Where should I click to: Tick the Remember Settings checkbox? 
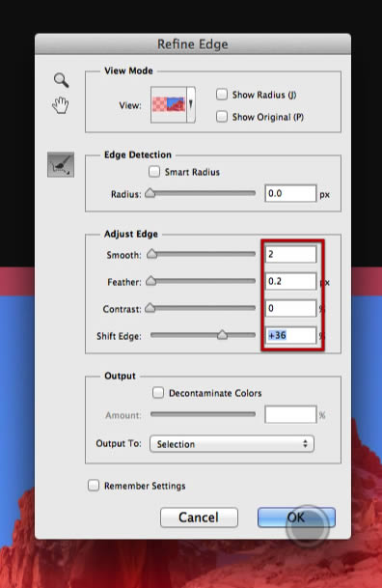94,486
